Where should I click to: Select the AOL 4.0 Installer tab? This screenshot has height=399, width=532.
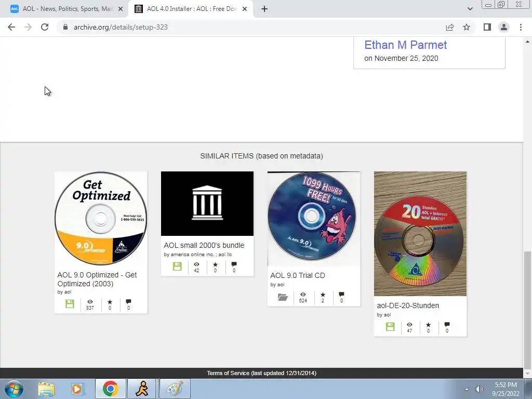191,9
